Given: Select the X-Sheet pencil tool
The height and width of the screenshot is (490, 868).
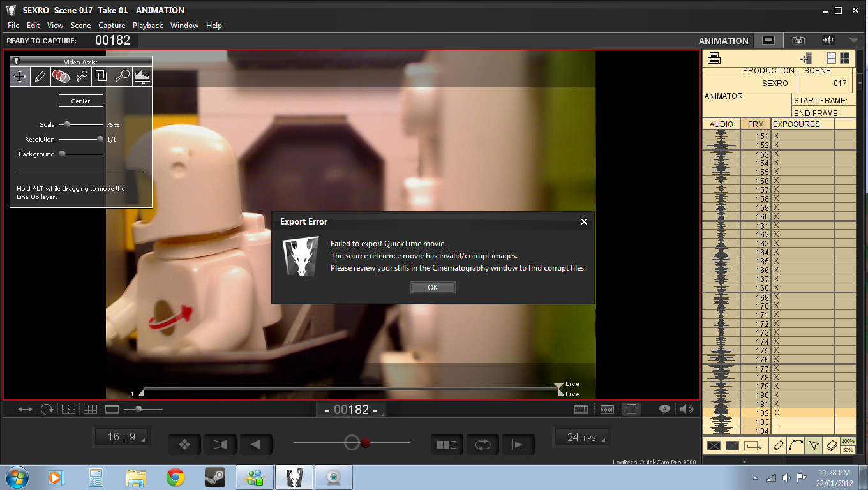Looking at the screenshot, I should pos(778,445).
